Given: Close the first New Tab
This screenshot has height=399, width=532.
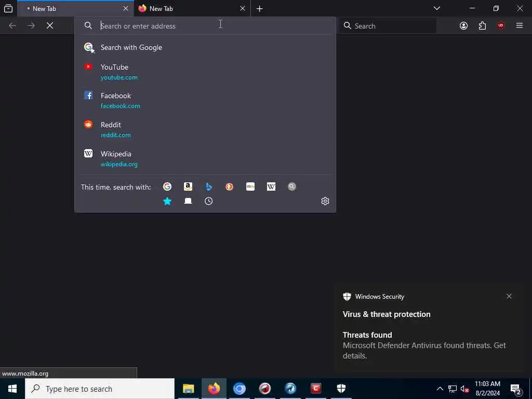Looking at the screenshot, I should (126, 8).
